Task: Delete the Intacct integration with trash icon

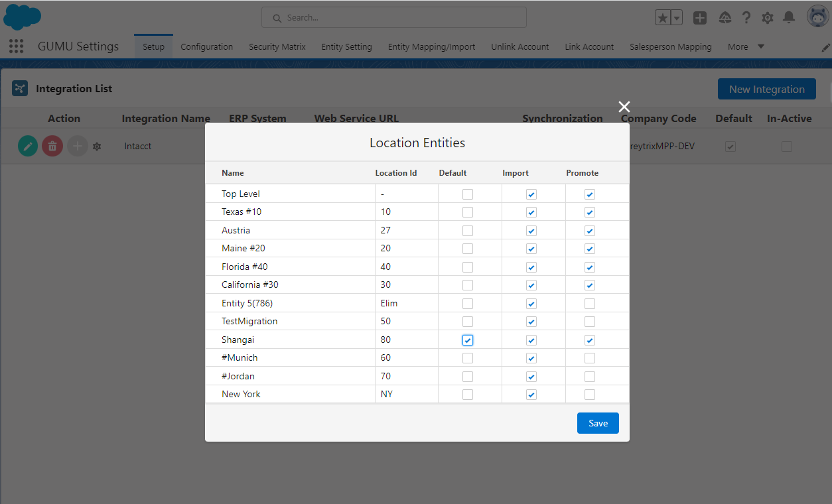Action: pyautogui.click(x=52, y=146)
